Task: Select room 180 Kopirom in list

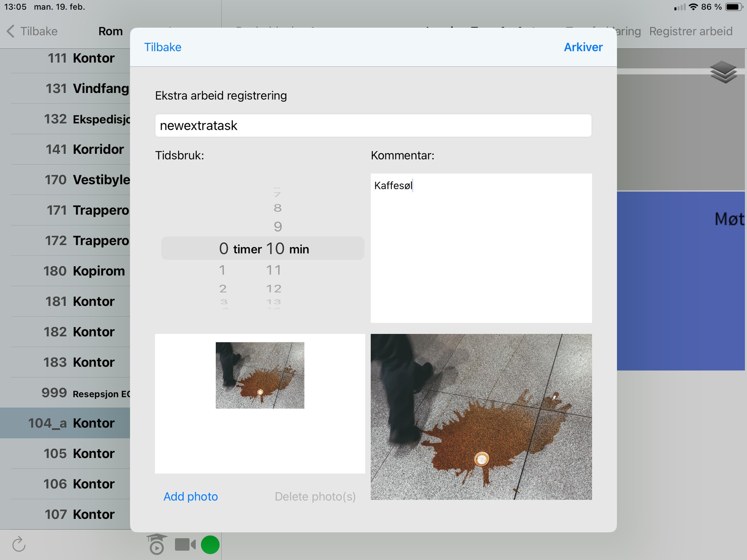Action: pos(84,271)
